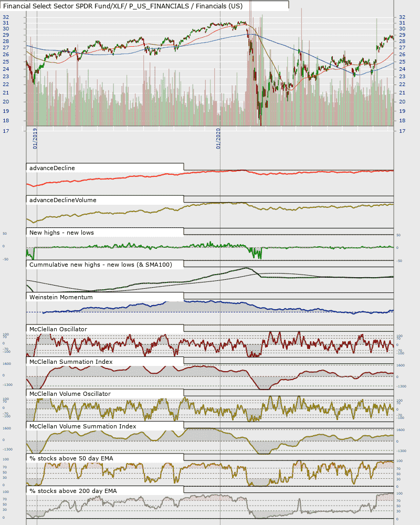Select the 01/2020 date axis label
Viewport: 420px width, 525px height.
[218, 138]
